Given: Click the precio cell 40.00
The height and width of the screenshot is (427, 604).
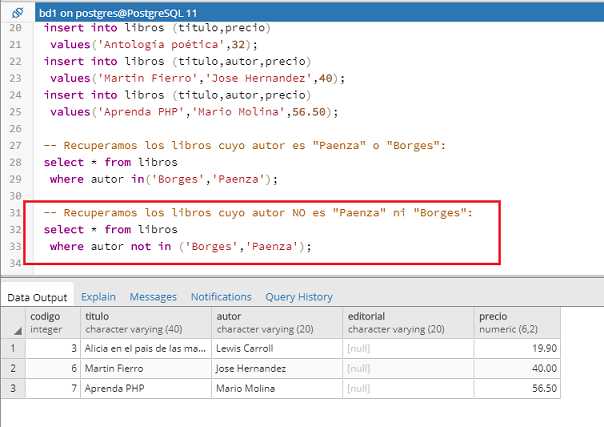Looking at the screenshot, I should click(x=517, y=368).
